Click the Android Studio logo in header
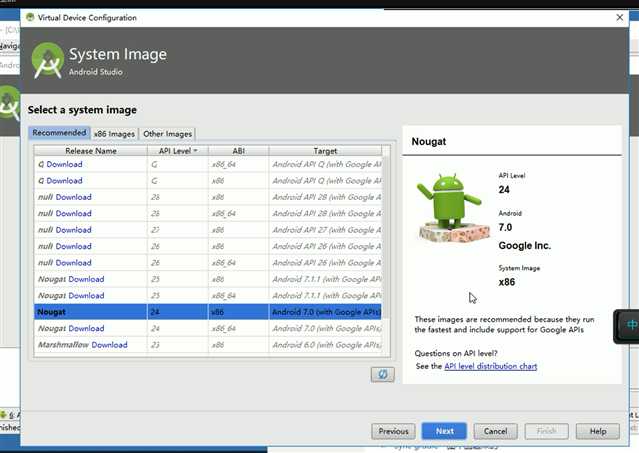The height and width of the screenshot is (453, 639). [x=48, y=61]
